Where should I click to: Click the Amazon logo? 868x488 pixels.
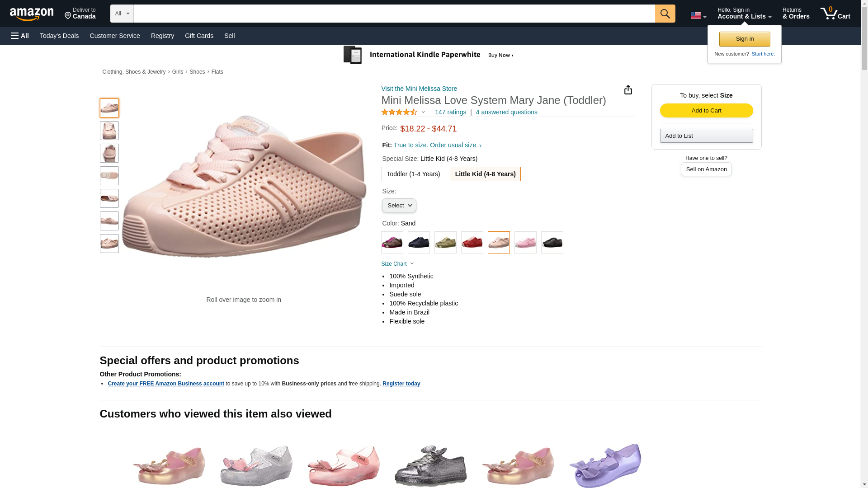32,14
